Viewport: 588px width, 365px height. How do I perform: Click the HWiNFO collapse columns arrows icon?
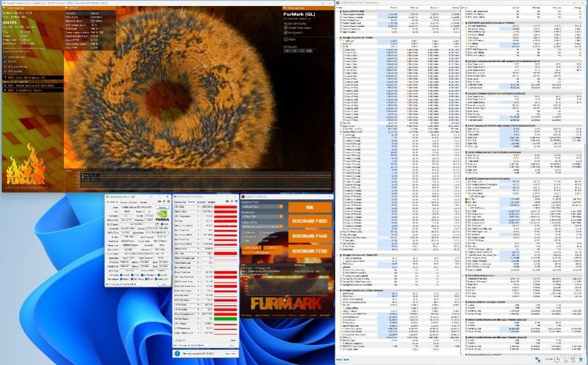point(346,359)
